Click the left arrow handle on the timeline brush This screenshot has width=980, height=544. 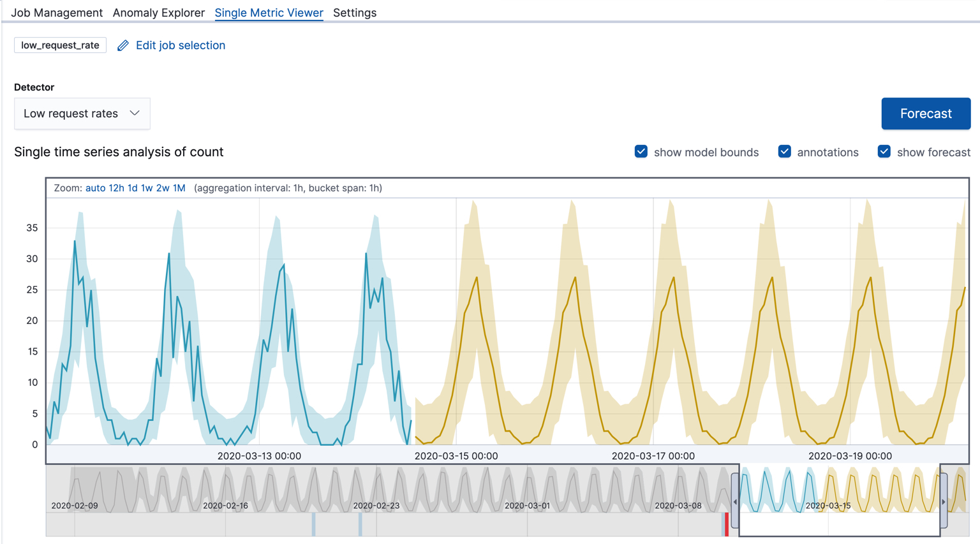(x=735, y=502)
